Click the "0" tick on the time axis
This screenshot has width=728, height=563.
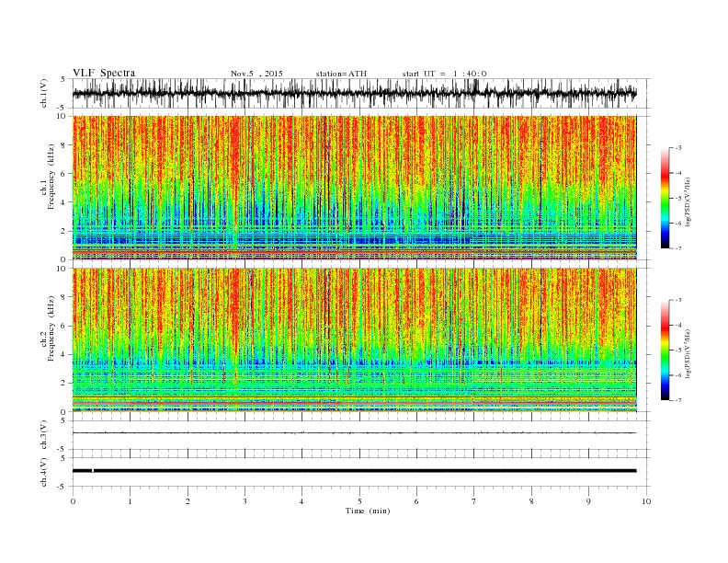tap(73, 501)
